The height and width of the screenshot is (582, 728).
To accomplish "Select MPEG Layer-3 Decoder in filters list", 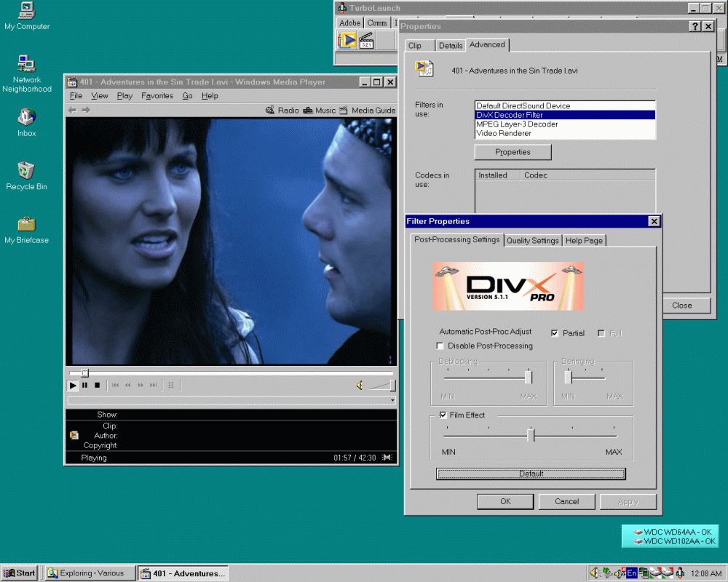I will [517, 123].
